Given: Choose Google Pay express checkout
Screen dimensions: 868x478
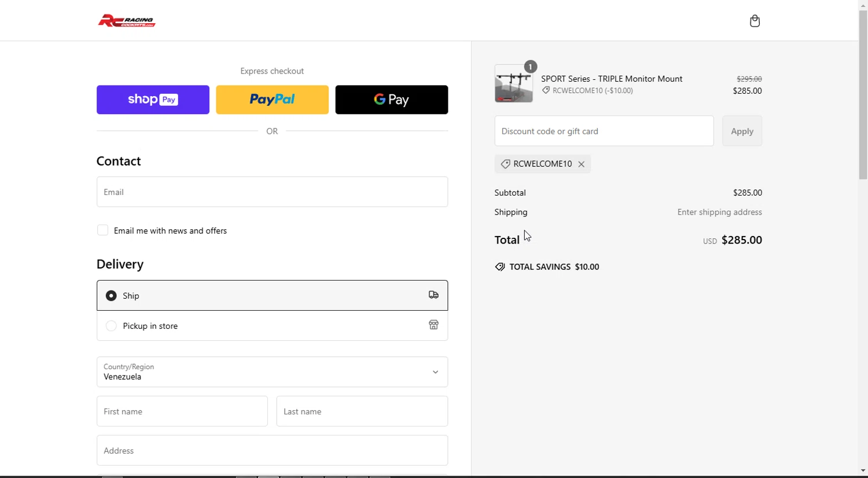Looking at the screenshot, I should coord(391,100).
